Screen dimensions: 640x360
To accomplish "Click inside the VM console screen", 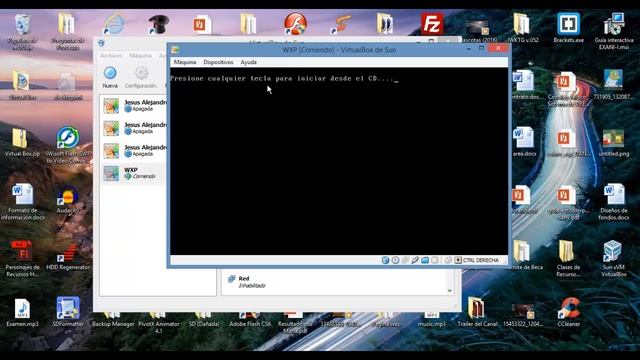I will (339, 161).
